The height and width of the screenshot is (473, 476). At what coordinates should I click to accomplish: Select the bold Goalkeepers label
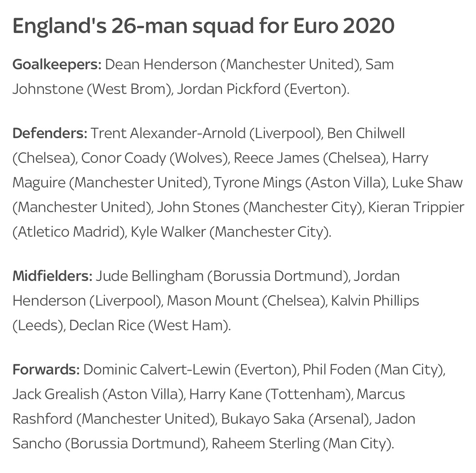point(57,65)
